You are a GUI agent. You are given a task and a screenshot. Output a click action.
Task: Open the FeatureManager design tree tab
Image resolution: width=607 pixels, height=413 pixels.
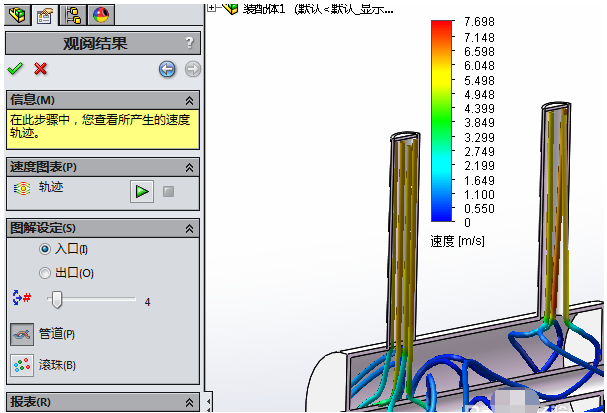[x=17, y=15]
